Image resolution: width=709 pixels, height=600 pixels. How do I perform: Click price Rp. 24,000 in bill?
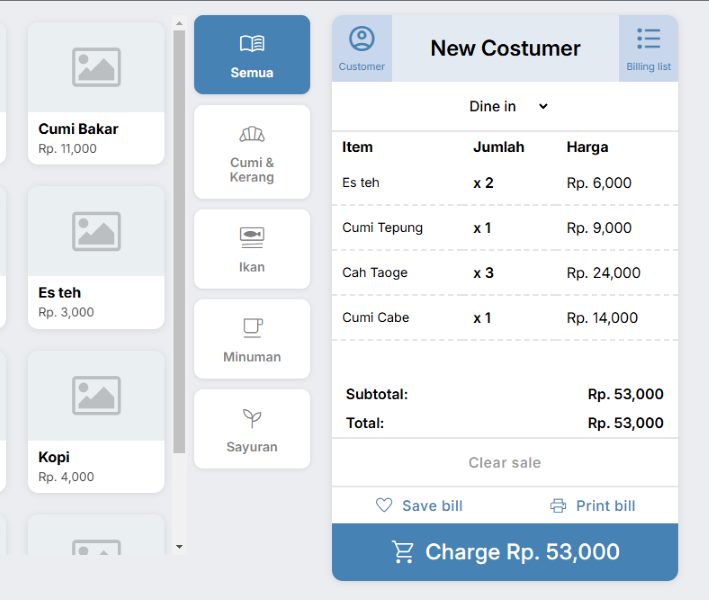point(603,273)
